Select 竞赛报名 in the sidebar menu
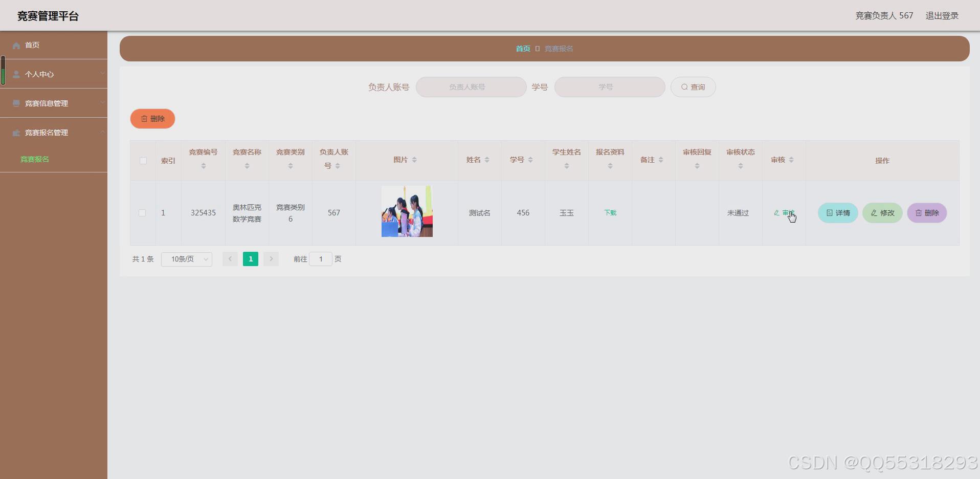Viewport: 980px width, 479px height. pyautogui.click(x=34, y=159)
